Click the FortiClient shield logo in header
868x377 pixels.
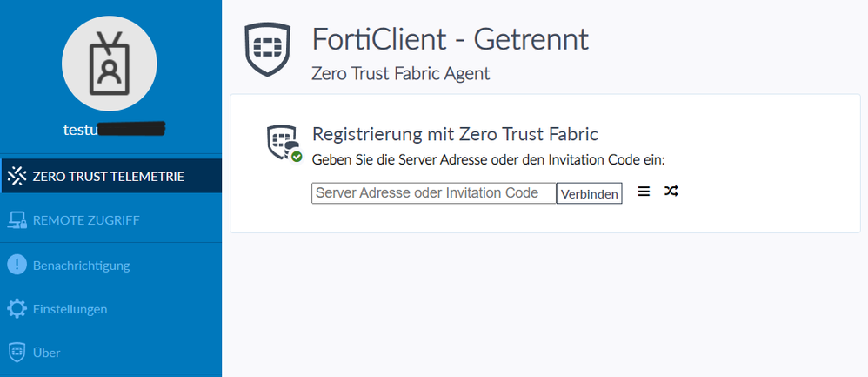(x=264, y=51)
